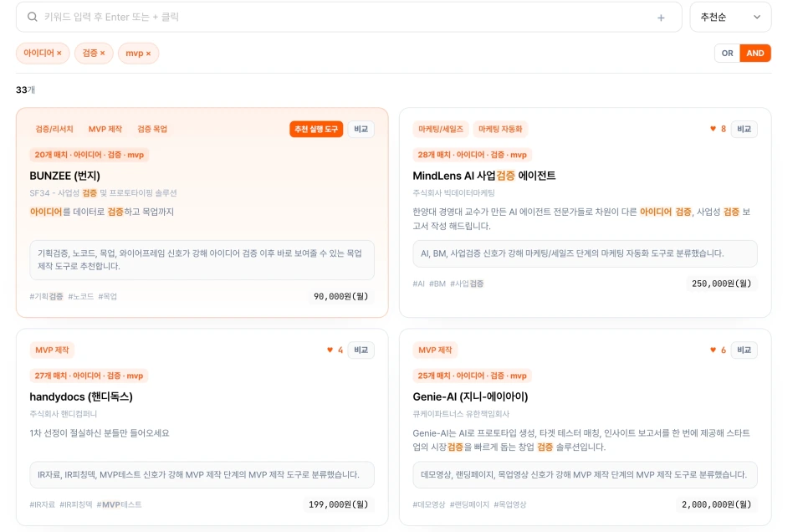Like MindLens AI with heart icon
Image resolution: width=808 pixels, height=532 pixels.
coord(713,129)
